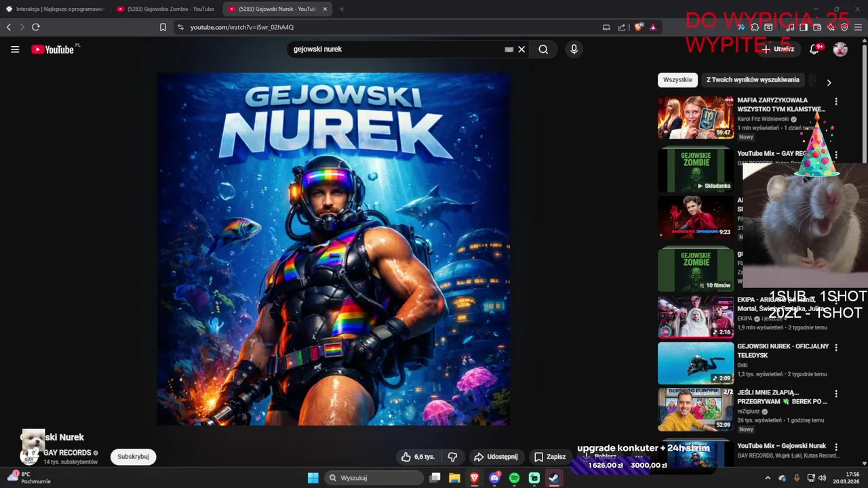This screenshot has width=868, height=488.
Task: Click the install app icon in the address bar
Action: 606,27
